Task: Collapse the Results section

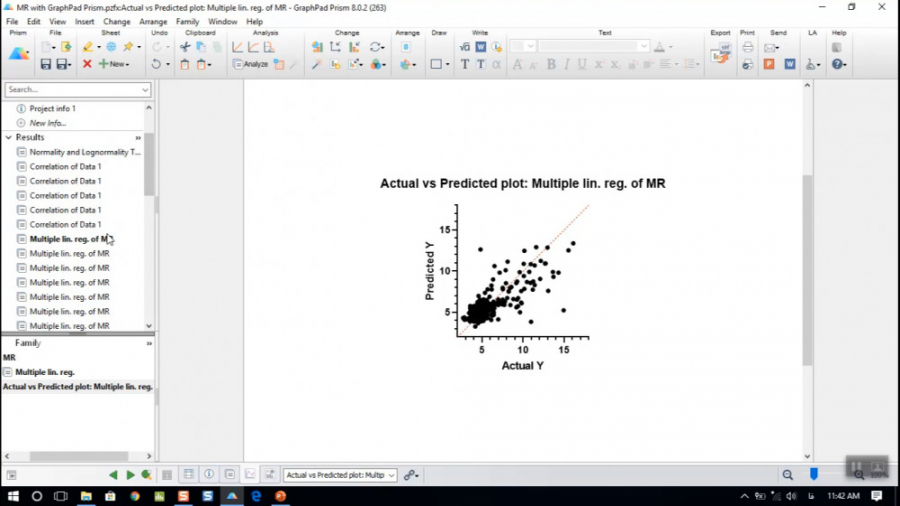Action: click(x=8, y=138)
